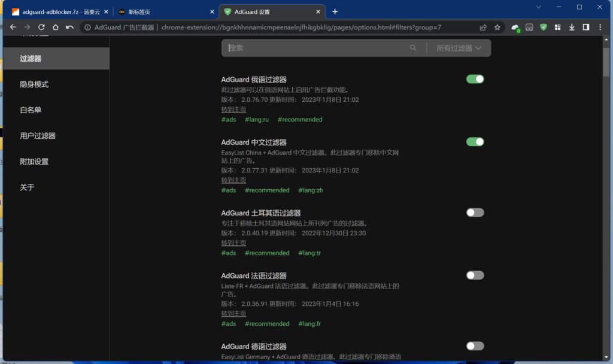Enable the AdGuard 法语过滤器 toggle

click(475, 275)
